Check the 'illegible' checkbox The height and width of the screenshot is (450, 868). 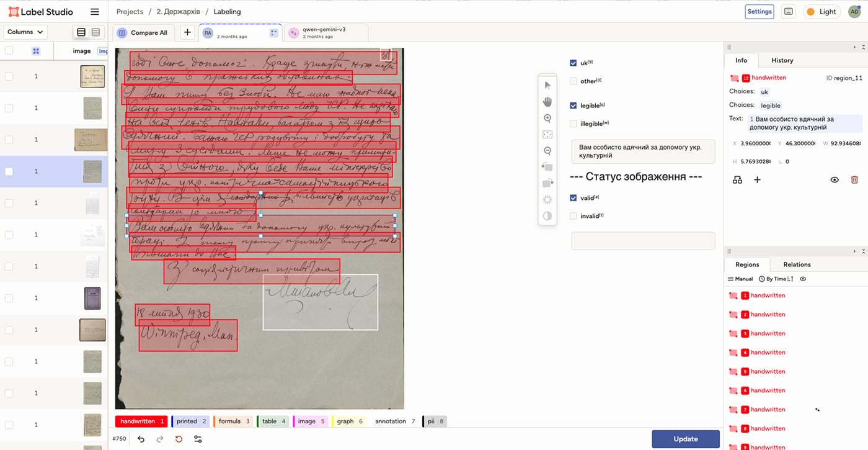point(573,124)
